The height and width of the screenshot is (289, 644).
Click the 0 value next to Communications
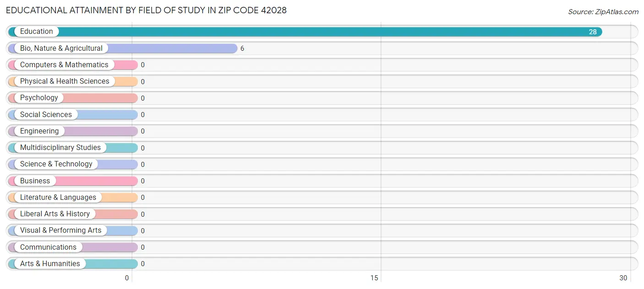pos(142,247)
